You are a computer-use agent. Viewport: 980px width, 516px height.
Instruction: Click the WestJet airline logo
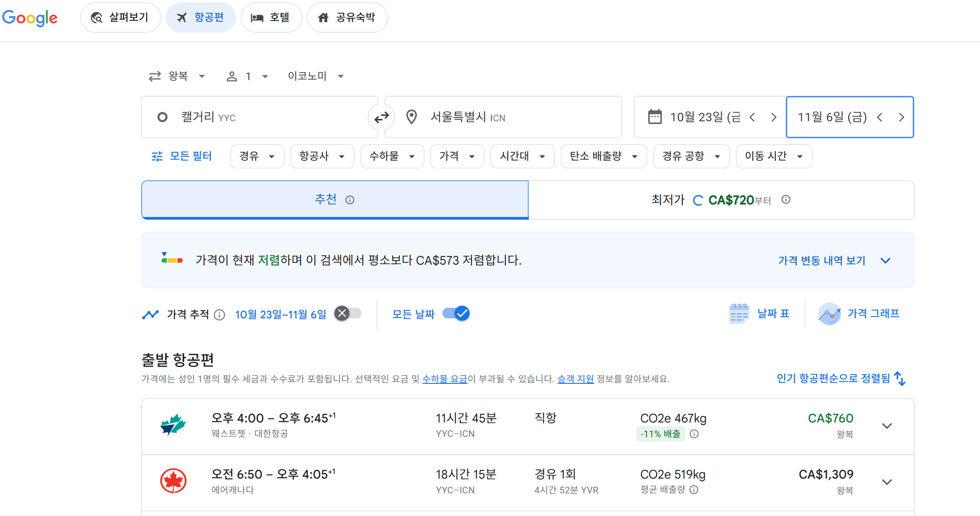(x=173, y=425)
